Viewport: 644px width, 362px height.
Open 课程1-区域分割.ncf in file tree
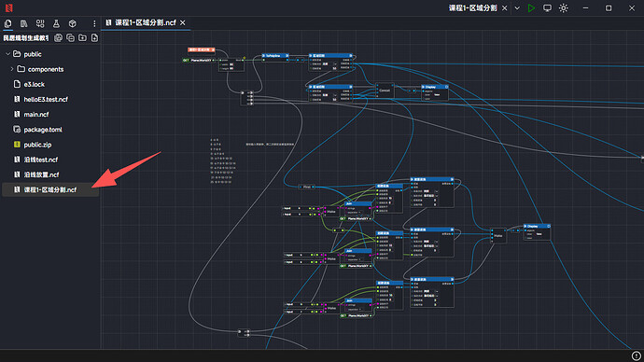point(50,189)
